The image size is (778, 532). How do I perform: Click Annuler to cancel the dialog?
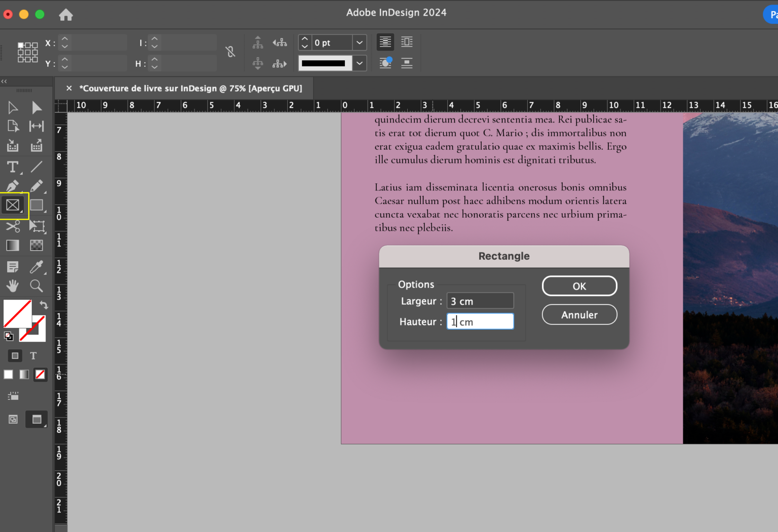(579, 315)
